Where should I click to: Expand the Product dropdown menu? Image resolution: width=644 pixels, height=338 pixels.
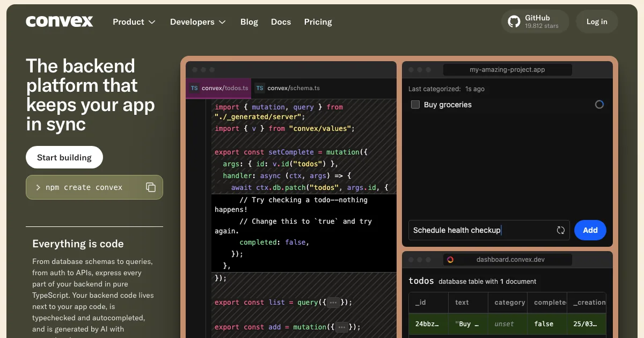(134, 22)
